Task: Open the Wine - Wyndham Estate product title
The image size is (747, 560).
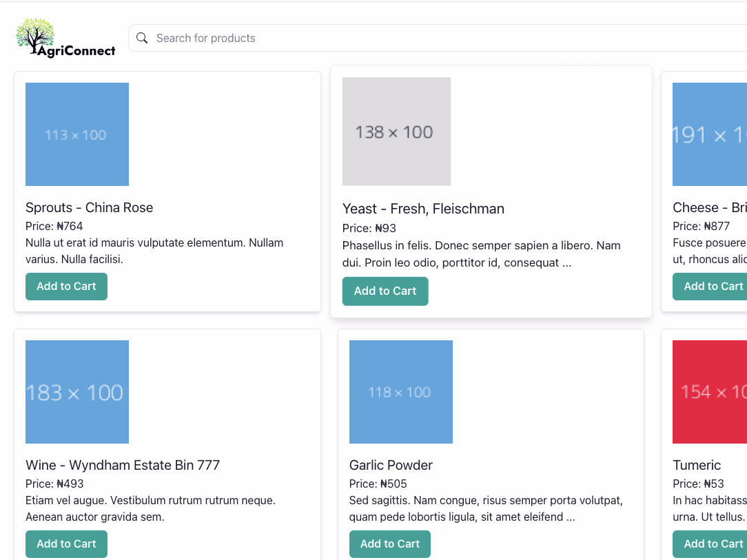Action: tap(123, 465)
